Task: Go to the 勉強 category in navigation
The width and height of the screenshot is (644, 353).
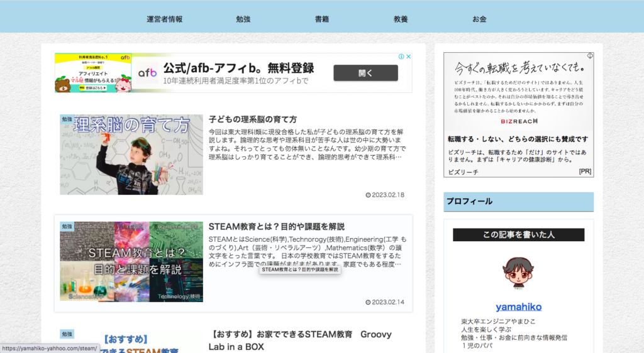Action: 243,19
